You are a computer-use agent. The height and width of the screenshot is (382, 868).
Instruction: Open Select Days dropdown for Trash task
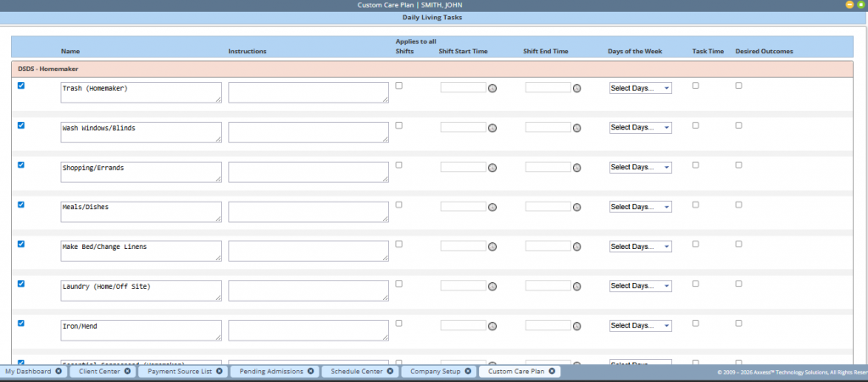tap(640, 88)
